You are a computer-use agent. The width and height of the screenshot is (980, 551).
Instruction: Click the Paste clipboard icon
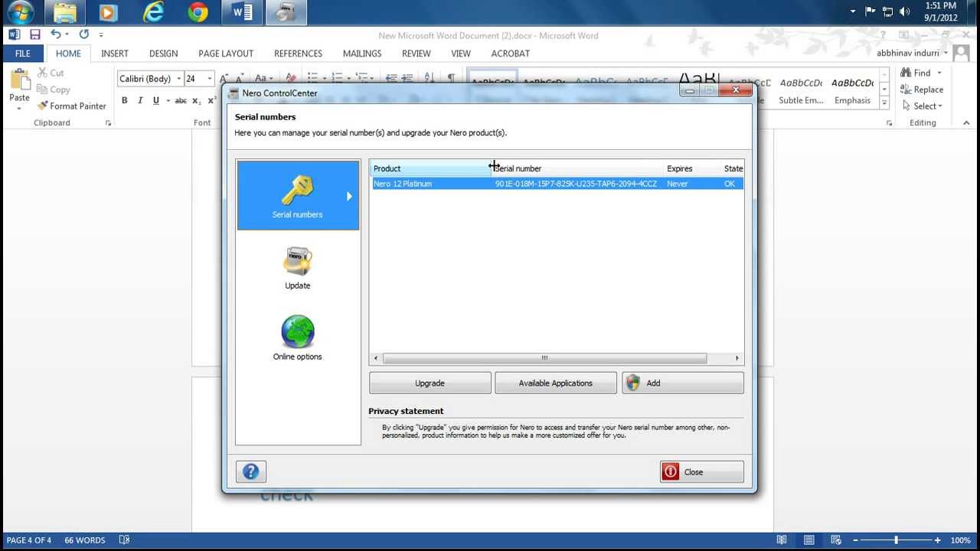pos(19,80)
